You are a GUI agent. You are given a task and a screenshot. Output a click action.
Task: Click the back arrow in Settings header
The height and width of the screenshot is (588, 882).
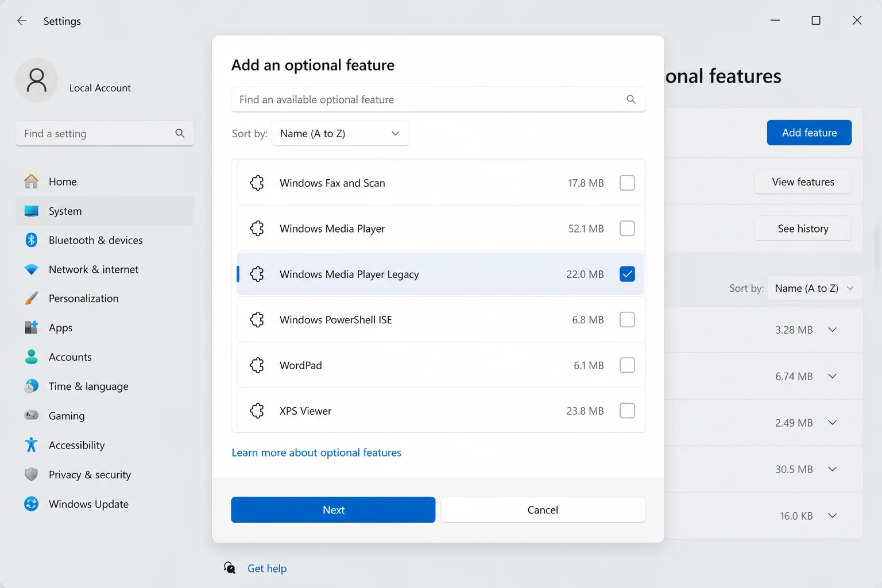pyautogui.click(x=22, y=21)
